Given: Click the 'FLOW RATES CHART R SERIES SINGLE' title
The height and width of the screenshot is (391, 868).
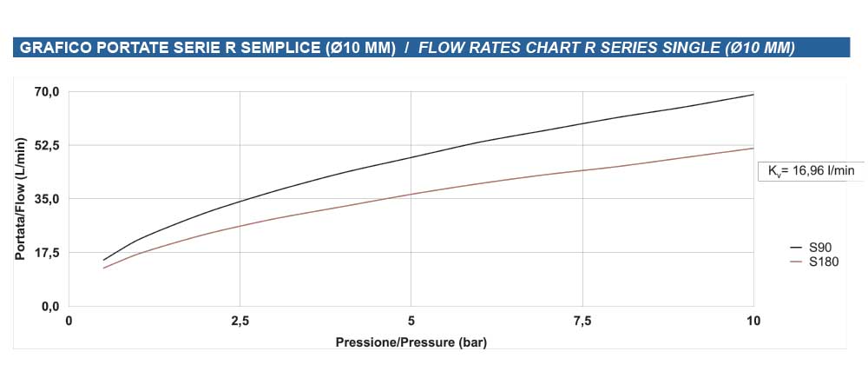Looking at the screenshot, I should tap(606, 48).
